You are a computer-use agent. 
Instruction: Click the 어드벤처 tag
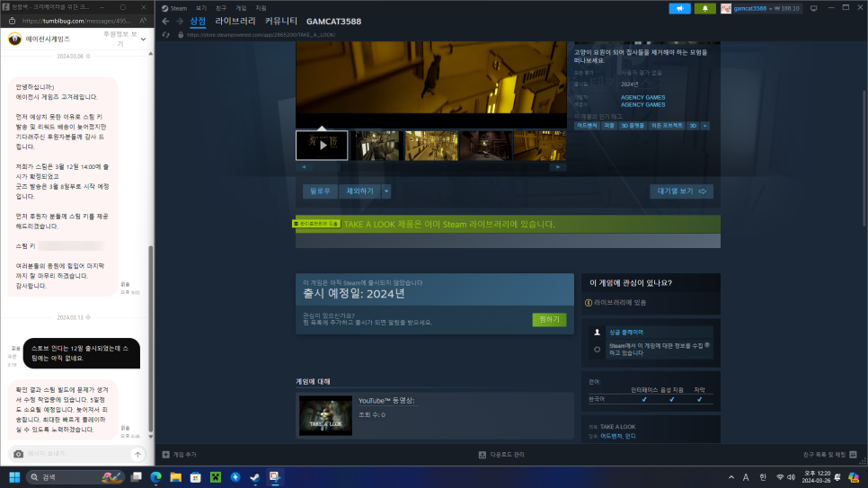587,126
